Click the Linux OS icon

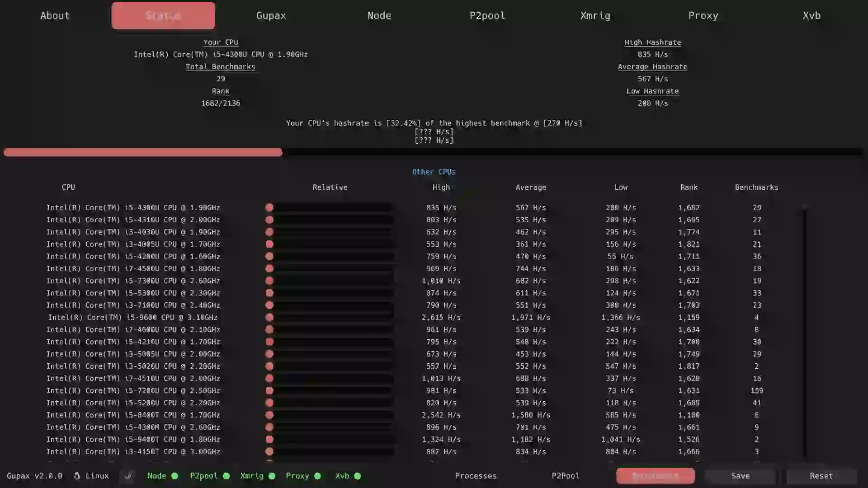click(x=77, y=476)
